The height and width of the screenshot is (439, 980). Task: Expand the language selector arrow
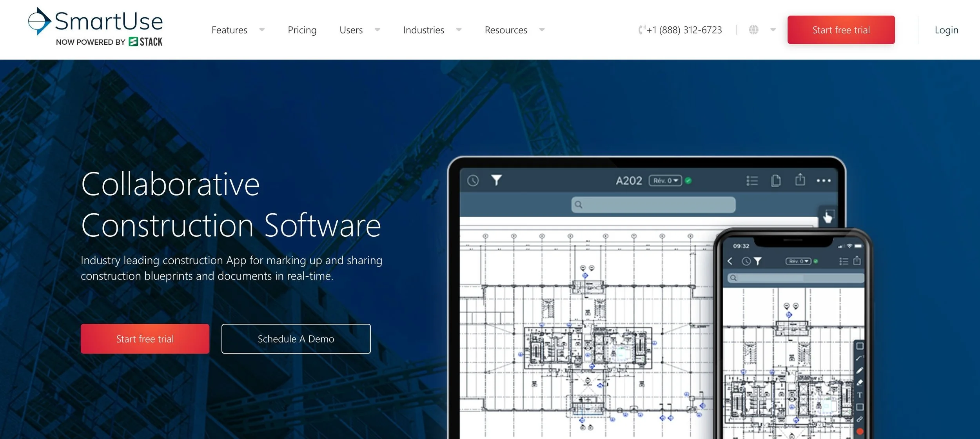coord(773,30)
